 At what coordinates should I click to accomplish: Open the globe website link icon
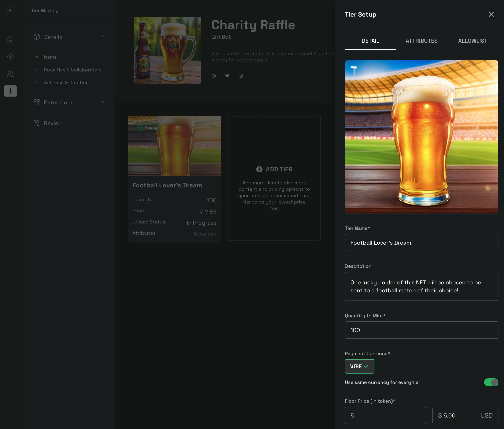coord(214,76)
